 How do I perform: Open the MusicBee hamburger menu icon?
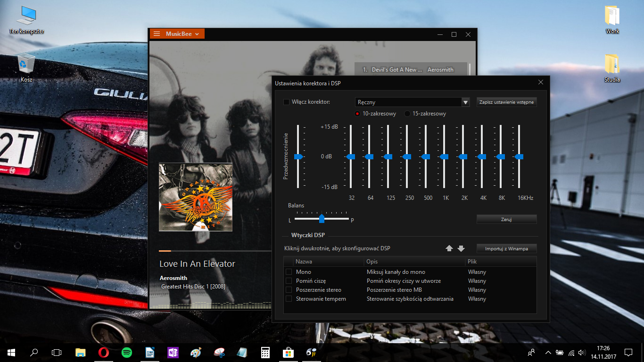[157, 34]
